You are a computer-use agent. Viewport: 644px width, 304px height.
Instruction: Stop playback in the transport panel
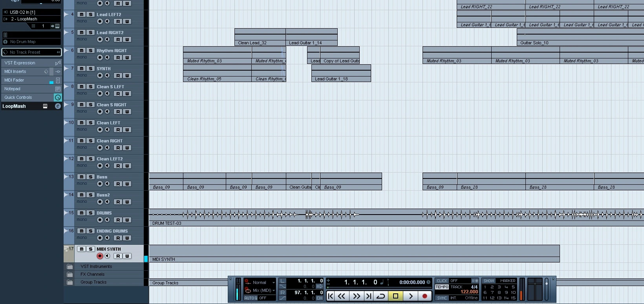pos(395,296)
